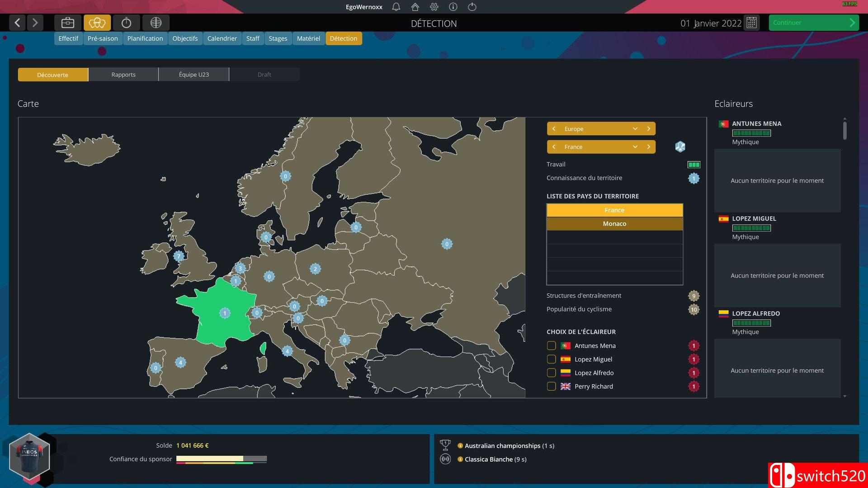Switch to the Rapports tab

(x=123, y=75)
